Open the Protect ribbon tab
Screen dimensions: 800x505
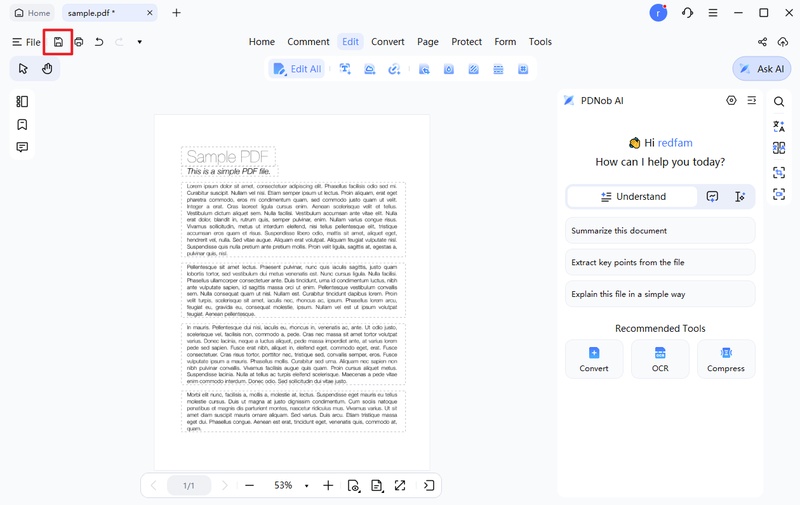(x=466, y=42)
